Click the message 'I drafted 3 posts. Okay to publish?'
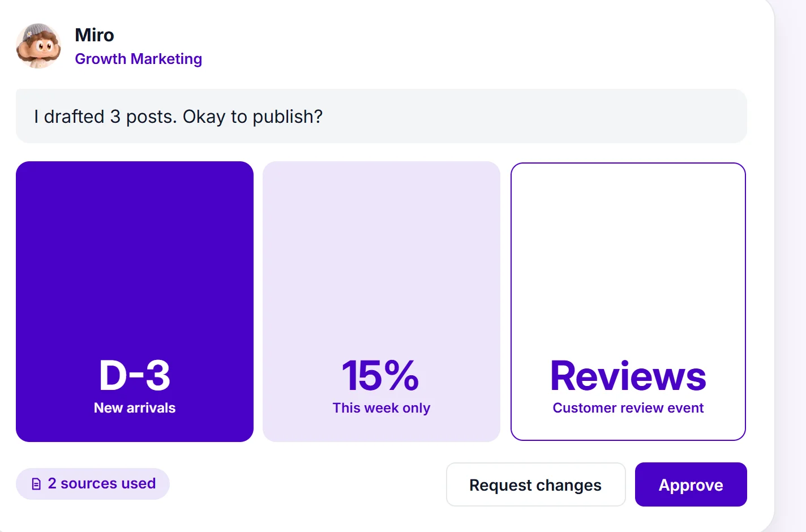The image size is (806, 532). 381,116
